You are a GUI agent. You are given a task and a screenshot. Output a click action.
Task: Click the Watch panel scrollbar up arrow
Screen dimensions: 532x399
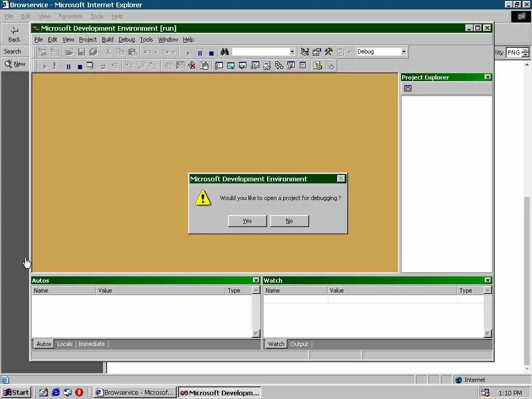487,290
